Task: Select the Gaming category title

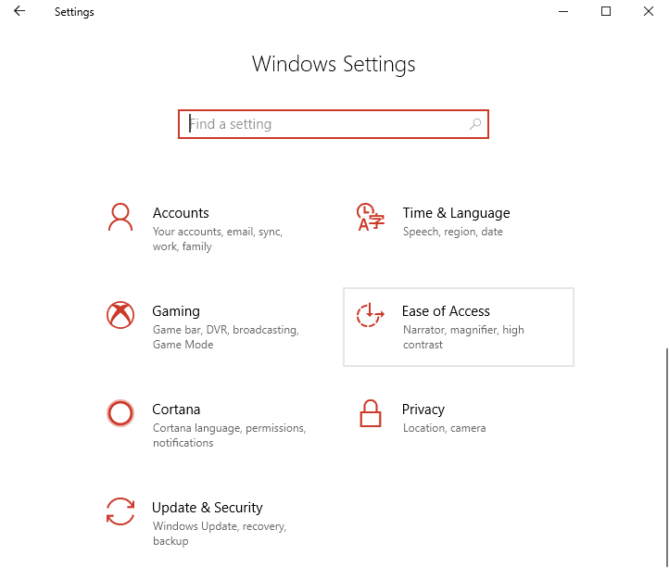Action: [176, 311]
